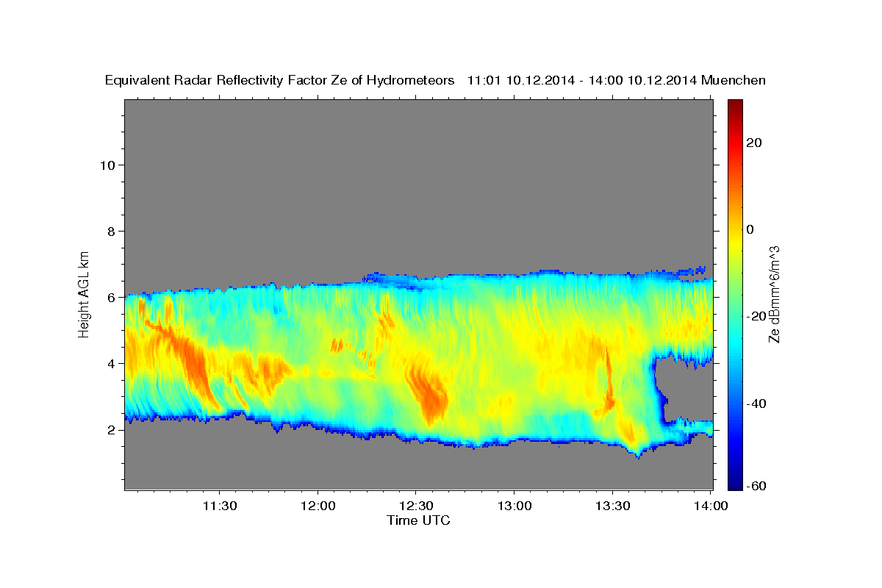Click the 'Height AGL km' axis label

[x=84, y=293]
